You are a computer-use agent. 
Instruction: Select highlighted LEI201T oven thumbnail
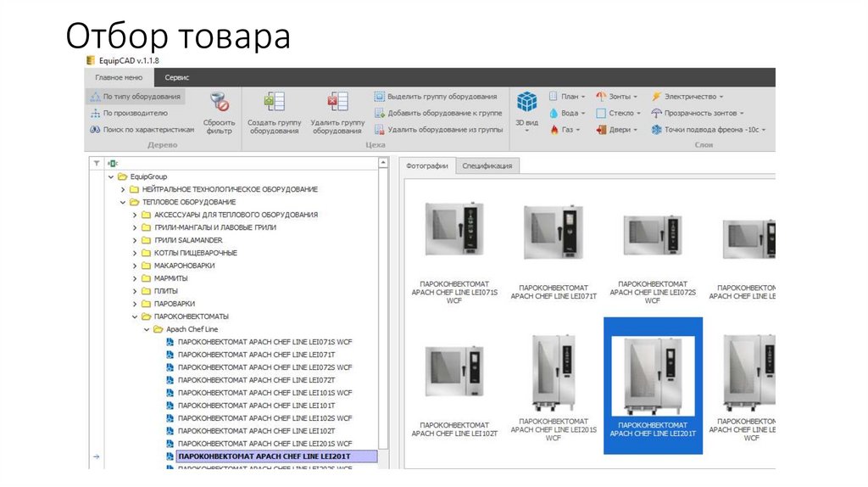tap(653, 386)
